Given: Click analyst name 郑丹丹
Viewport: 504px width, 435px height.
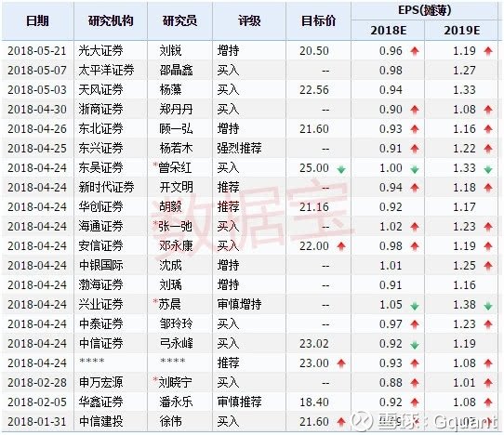Looking at the screenshot, I should click(176, 110).
